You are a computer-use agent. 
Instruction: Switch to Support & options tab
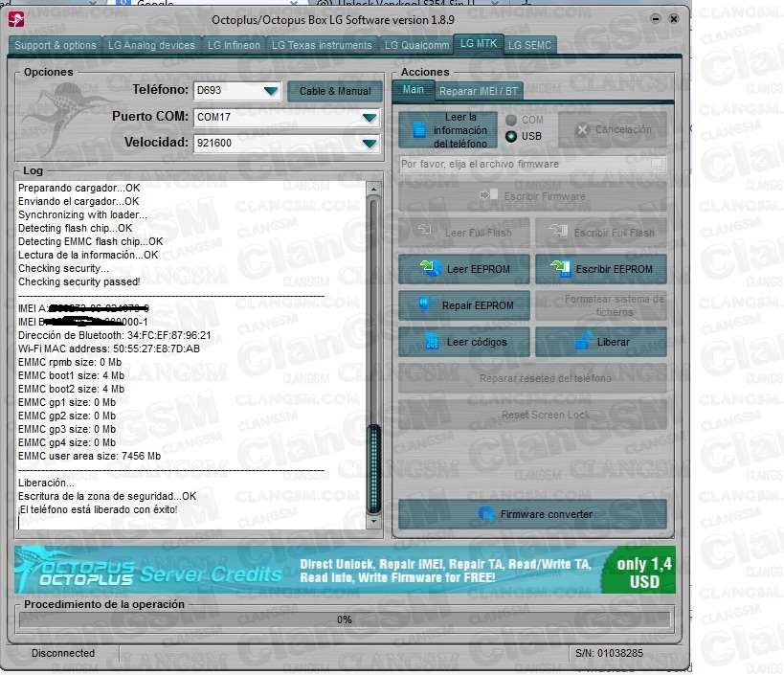tap(55, 46)
